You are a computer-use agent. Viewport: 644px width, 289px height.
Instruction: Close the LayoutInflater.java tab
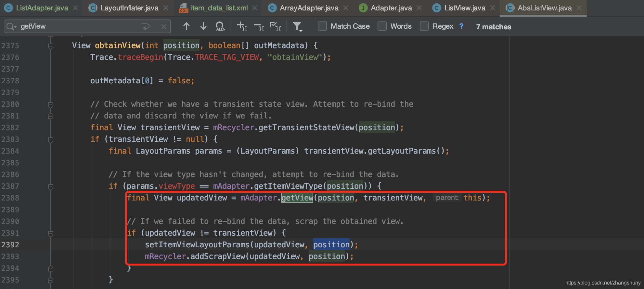click(x=166, y=8)
